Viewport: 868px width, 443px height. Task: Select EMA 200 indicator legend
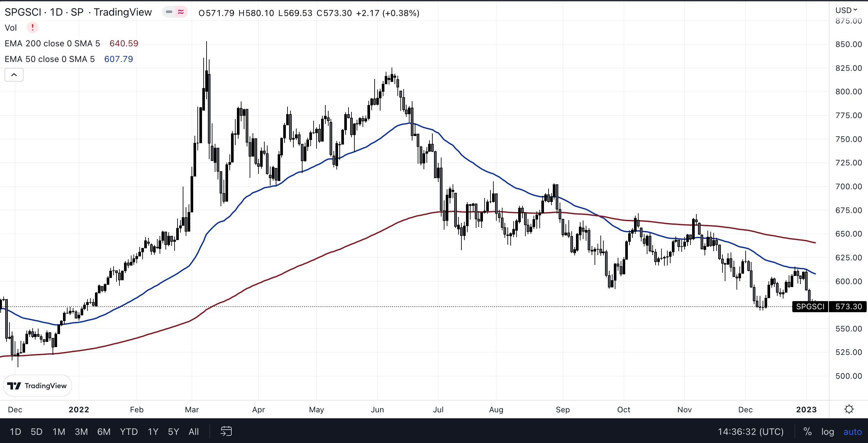click(x=52, y=43)
